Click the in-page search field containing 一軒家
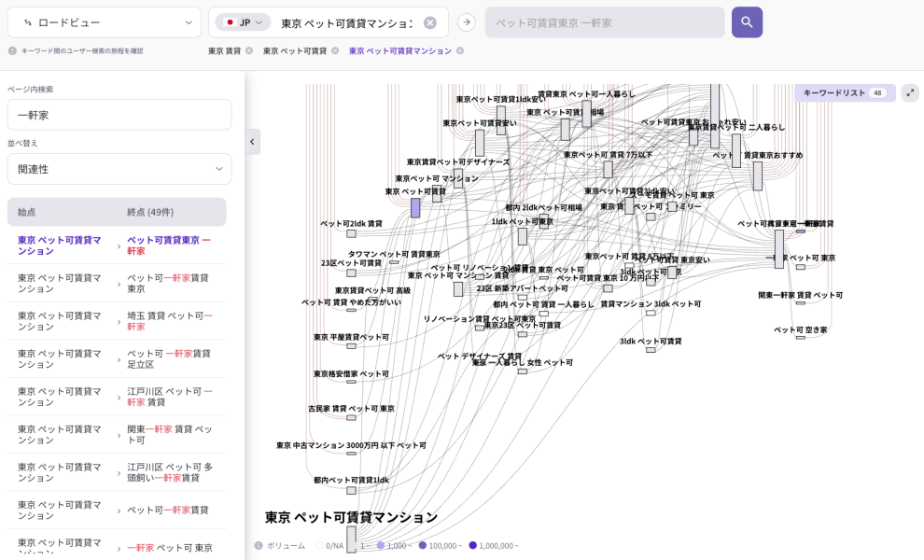Image resolution: width=924 pixels, height=560 pixels. pos(119,115)
